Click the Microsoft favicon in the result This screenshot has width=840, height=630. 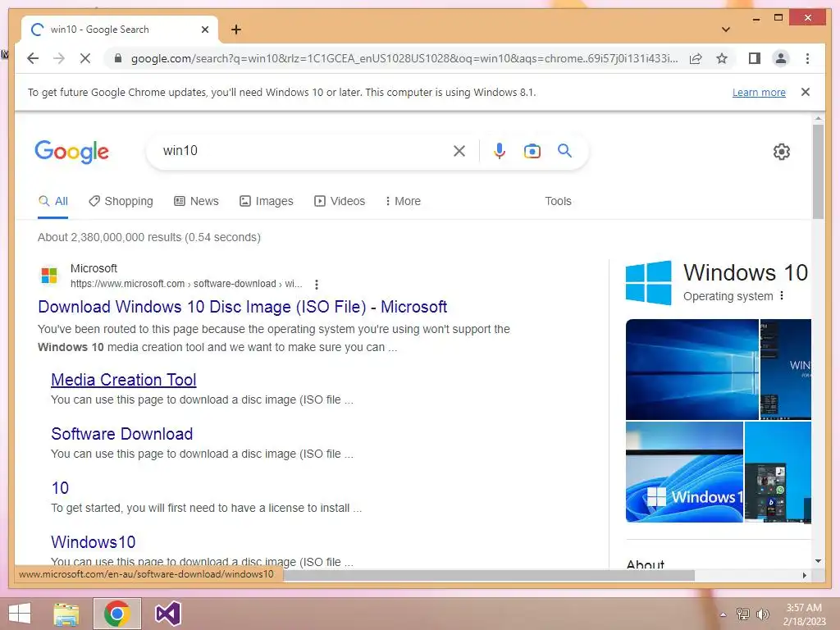[x=49, y=276]
